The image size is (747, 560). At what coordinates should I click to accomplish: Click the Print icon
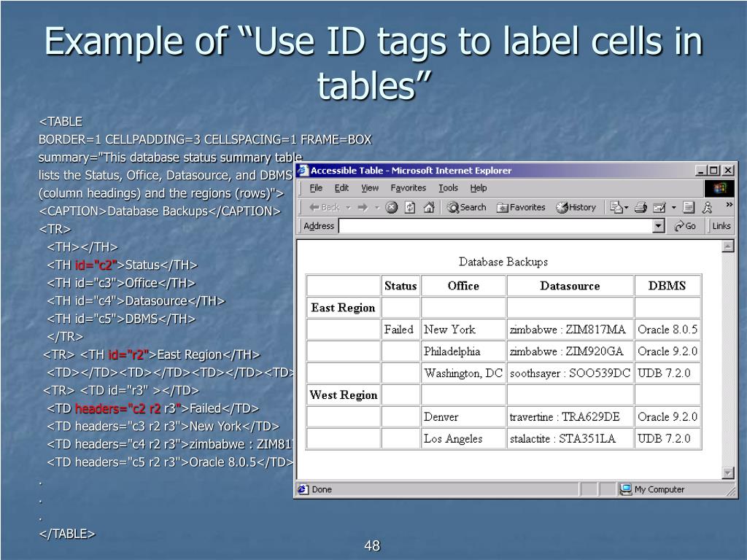[640, 207]
